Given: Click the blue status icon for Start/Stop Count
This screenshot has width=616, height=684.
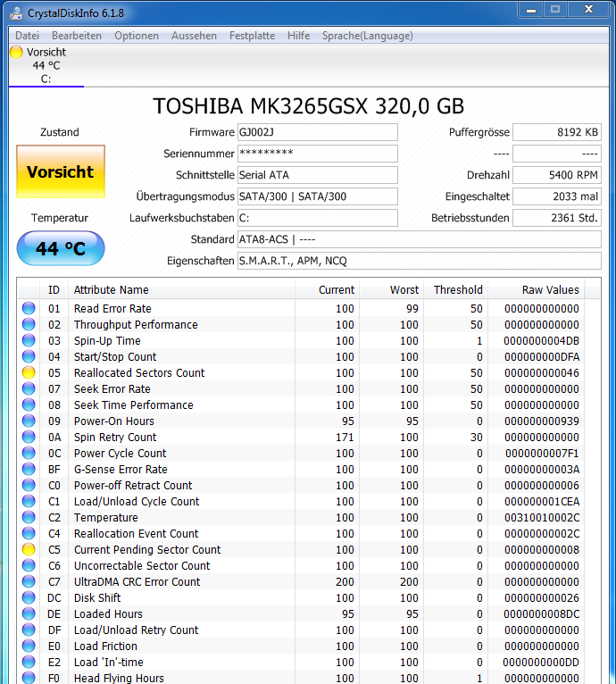Looking at the screenshot, I should click(x=29, y=356).
